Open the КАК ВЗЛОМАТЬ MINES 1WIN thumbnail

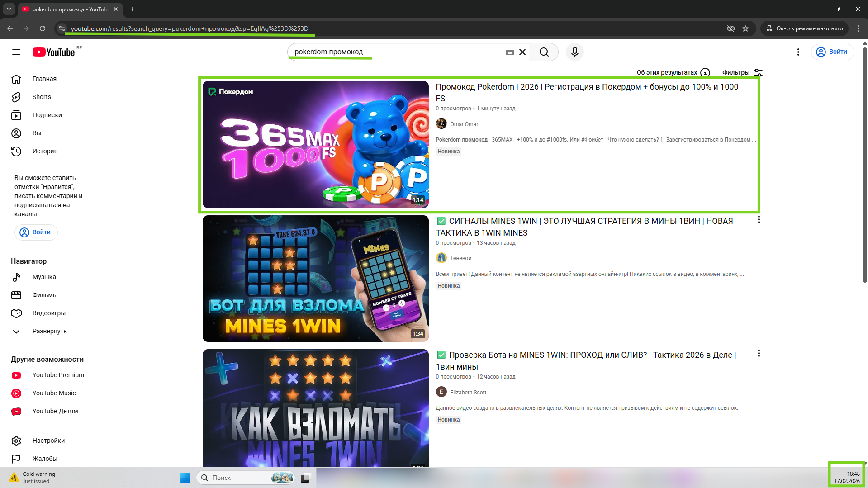[x=315, y=408]
